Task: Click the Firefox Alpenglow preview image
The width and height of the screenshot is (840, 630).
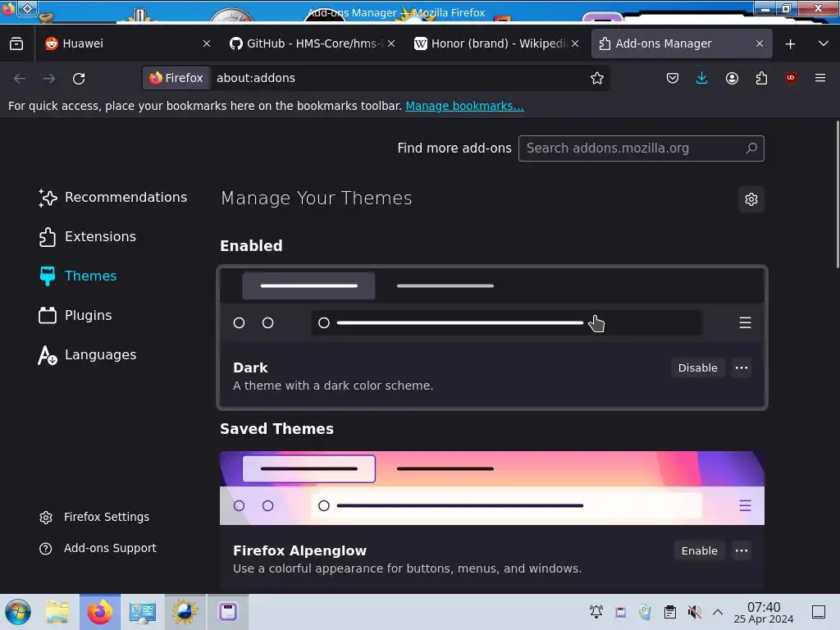Action: click(x=492, y=488)
